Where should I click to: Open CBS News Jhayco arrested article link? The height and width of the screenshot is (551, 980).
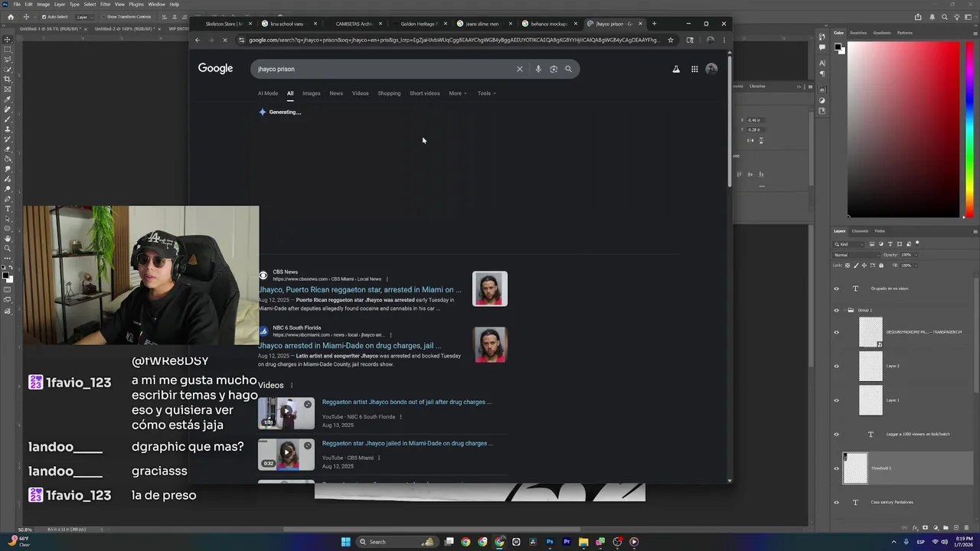click(360, 290)
